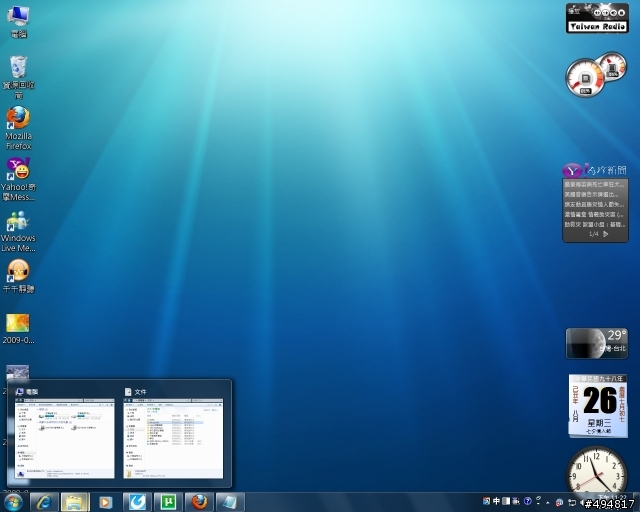Image resolution: width=640 pixels, height=512 pixels.
Task: Select the Yahoo! Messenger desktop shortcut
Action: click(x=18, y=179)
